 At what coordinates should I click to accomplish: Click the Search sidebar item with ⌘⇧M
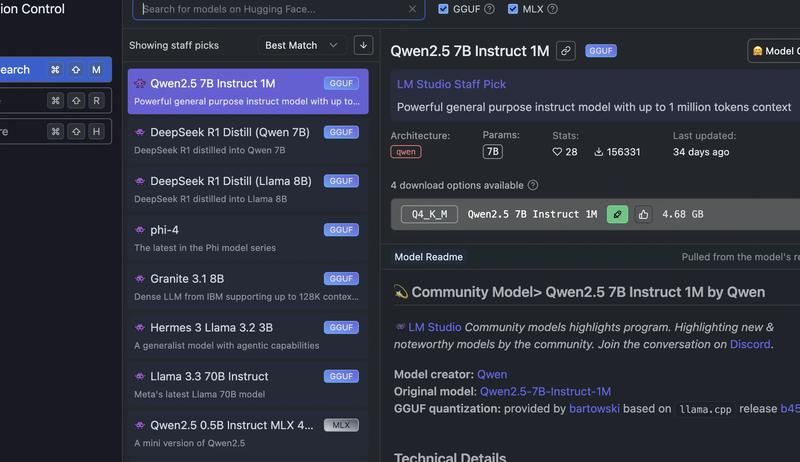click(x=56, y=70)
